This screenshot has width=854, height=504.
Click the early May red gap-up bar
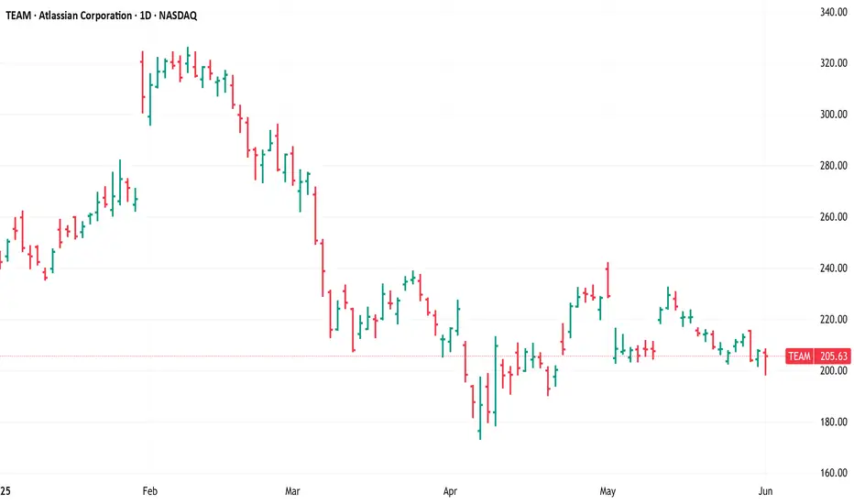tap(608, 280)
